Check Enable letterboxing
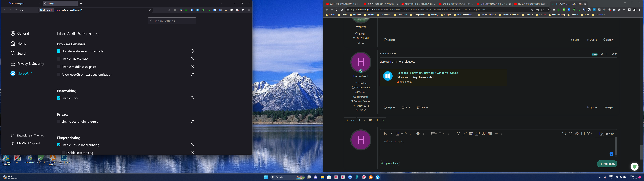Image resolution: width=644 pixels, height=181 pixels. pyautogui.click(x=63, y=152)
